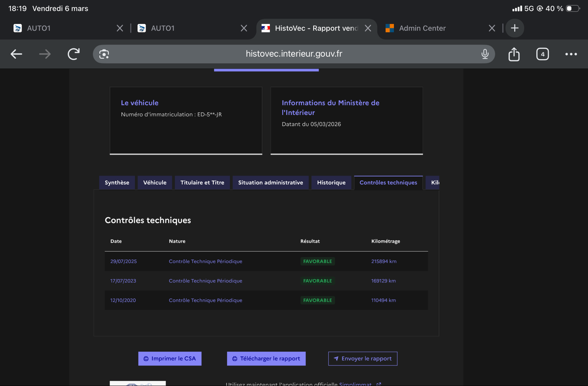588x386 pixels.
Task: Click the 215894 km mileage value
Action: (x=384, y=262)
